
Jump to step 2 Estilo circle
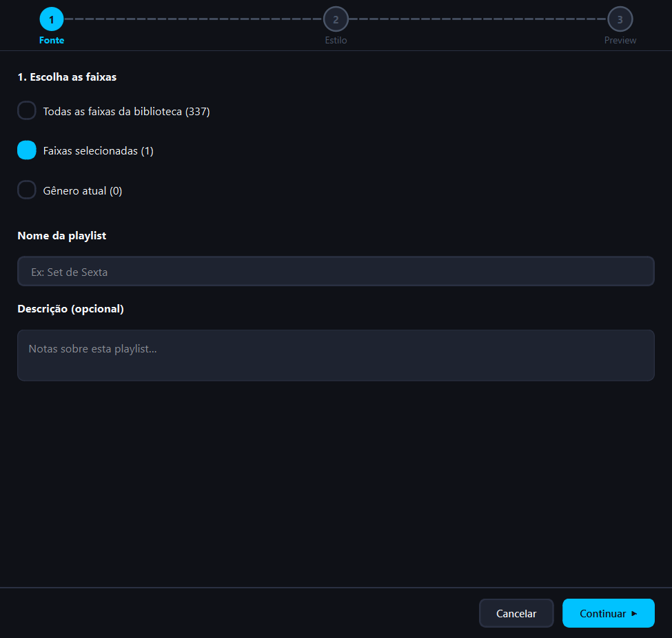click(336, 19)
